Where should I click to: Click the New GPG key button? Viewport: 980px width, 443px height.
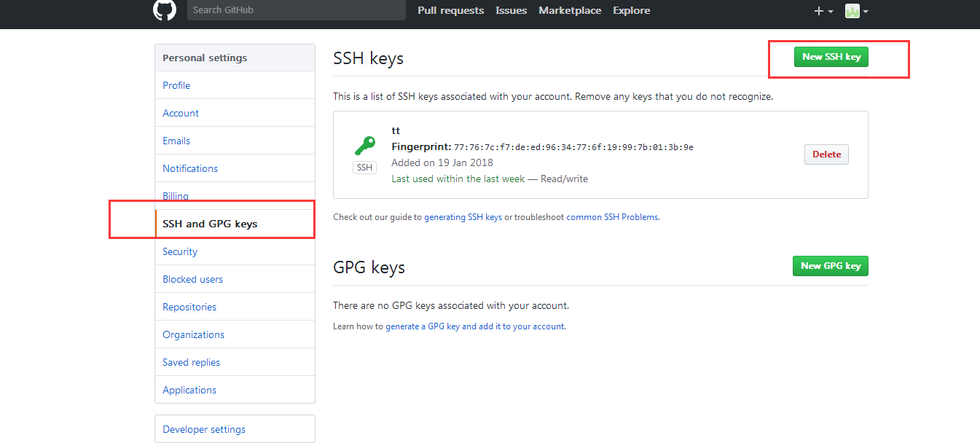[x=831, y=266]
